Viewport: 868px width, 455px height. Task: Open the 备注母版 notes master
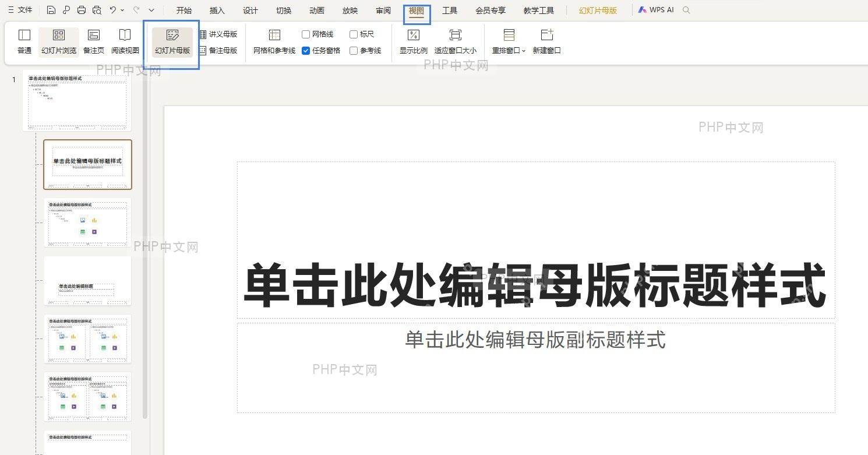tap(218, 51)
